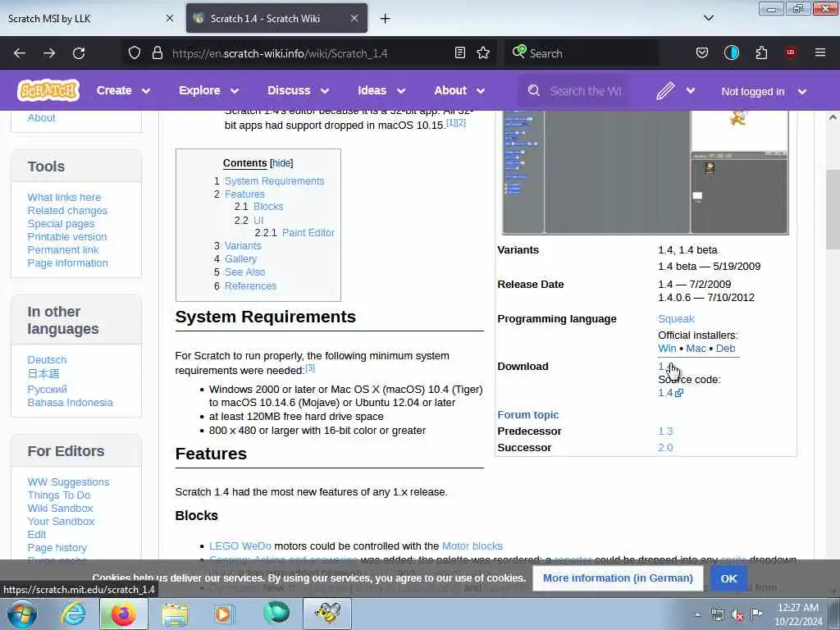Open the Ideas dropdown menu
This screenshot has width=840, height=630.
tap(381, 90)
